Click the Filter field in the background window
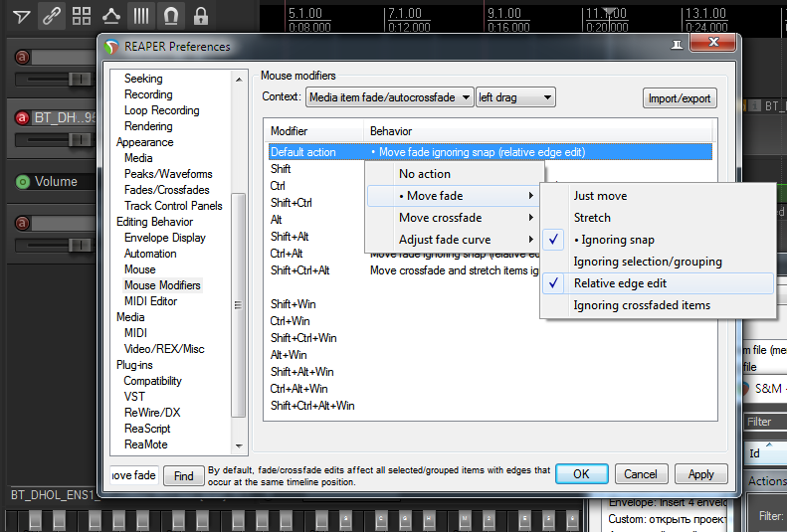This screenshot has width=787, height=532. click(x=765, y=422)
